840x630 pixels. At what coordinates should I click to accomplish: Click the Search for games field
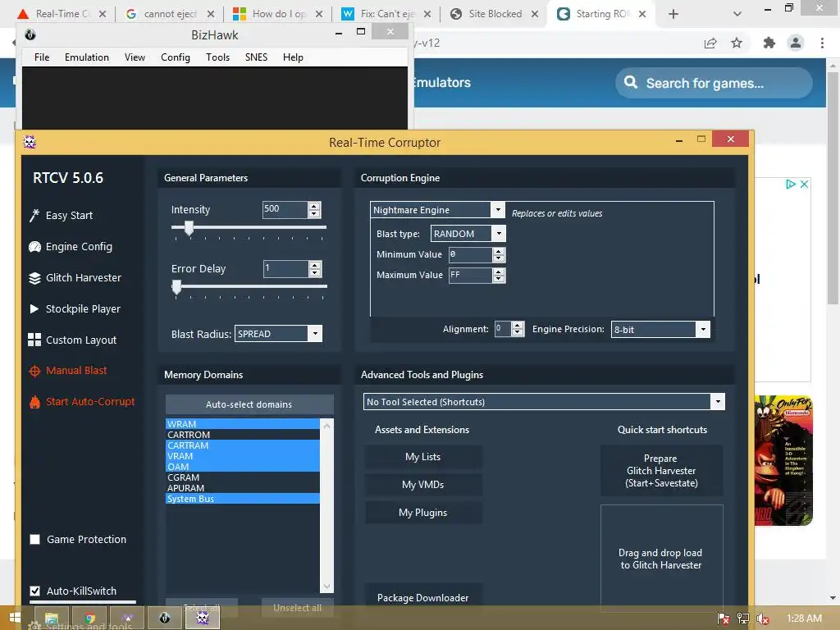pos(714,83)
